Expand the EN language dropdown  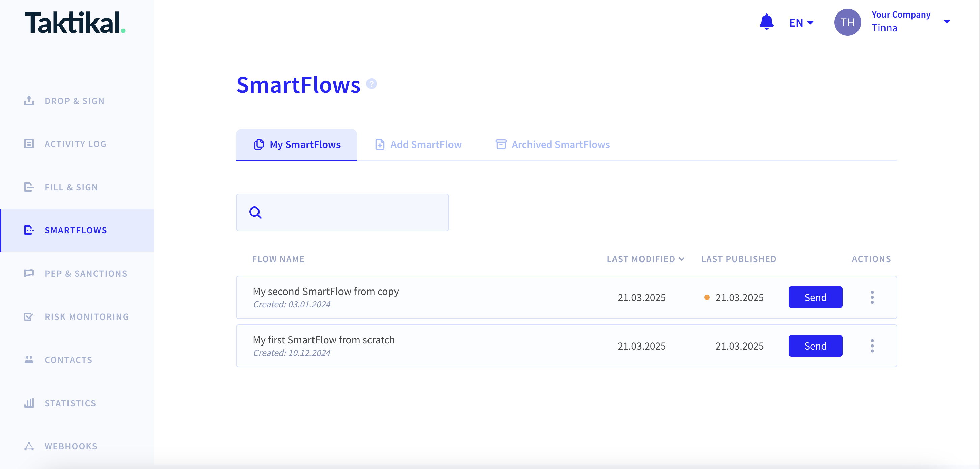[801, 23]
